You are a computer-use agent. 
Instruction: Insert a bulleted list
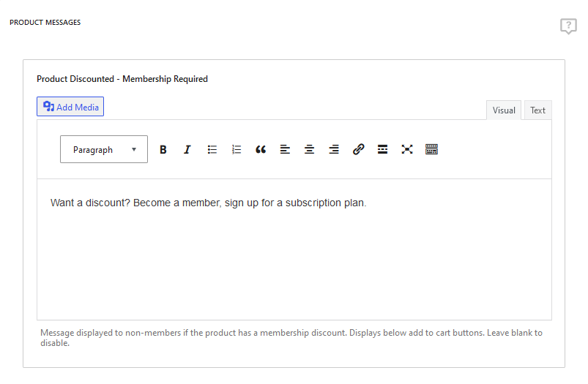point(212,149)
